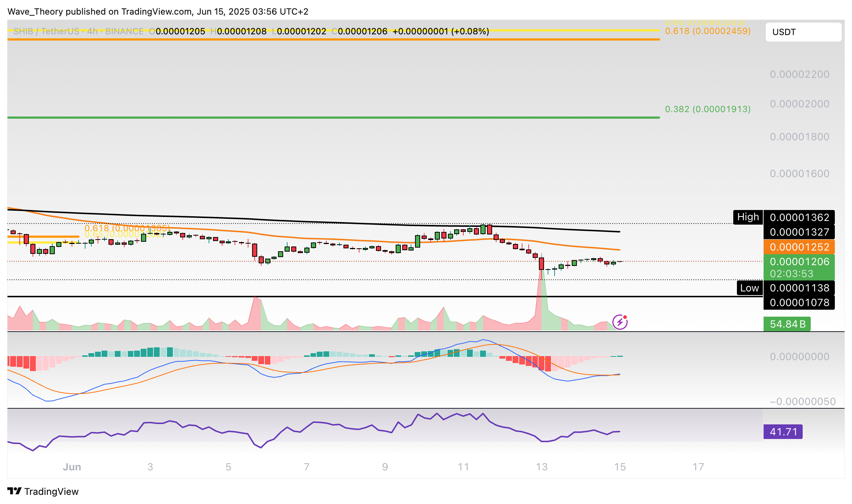852x504 pixels.
Task: Click the 0.00001327 black price label
Action: 799,232
